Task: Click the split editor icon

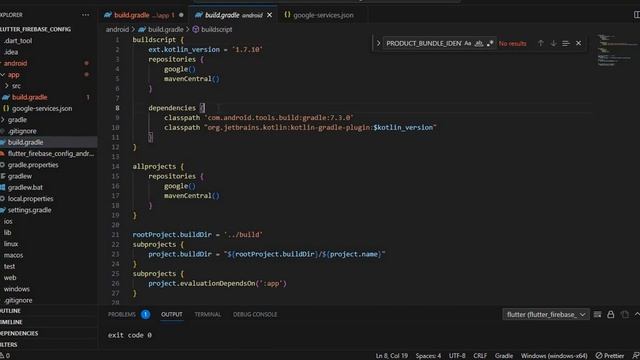Action: pos(636,15)
